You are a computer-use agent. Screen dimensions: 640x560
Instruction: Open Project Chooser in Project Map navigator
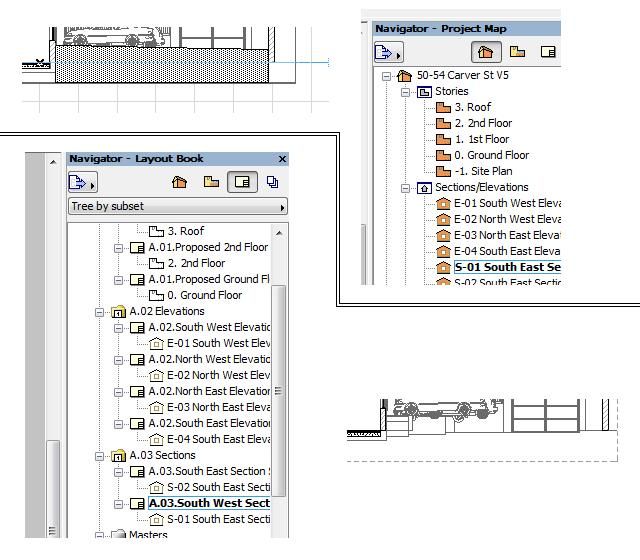point(388,52)
